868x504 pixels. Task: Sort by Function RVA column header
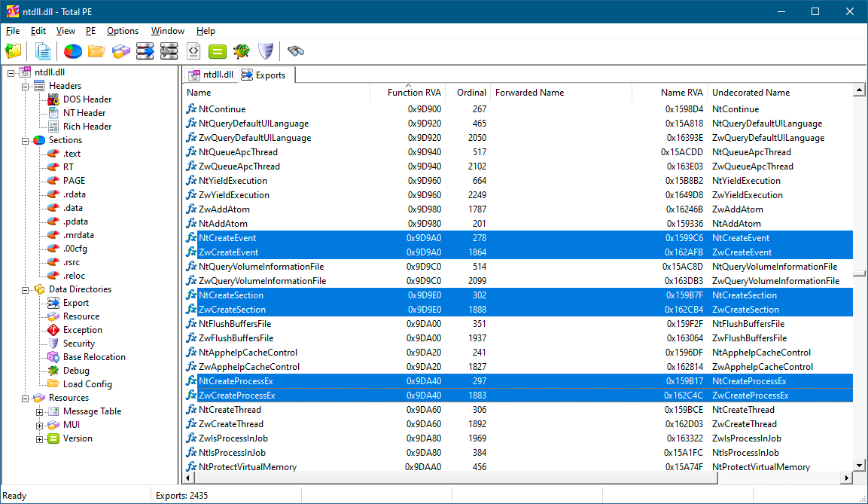[x=414, y=93]
